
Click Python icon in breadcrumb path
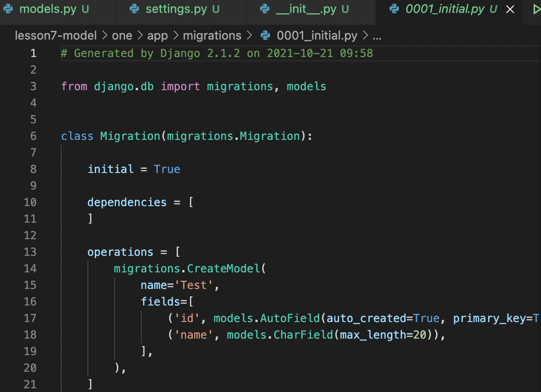[265, 35]
